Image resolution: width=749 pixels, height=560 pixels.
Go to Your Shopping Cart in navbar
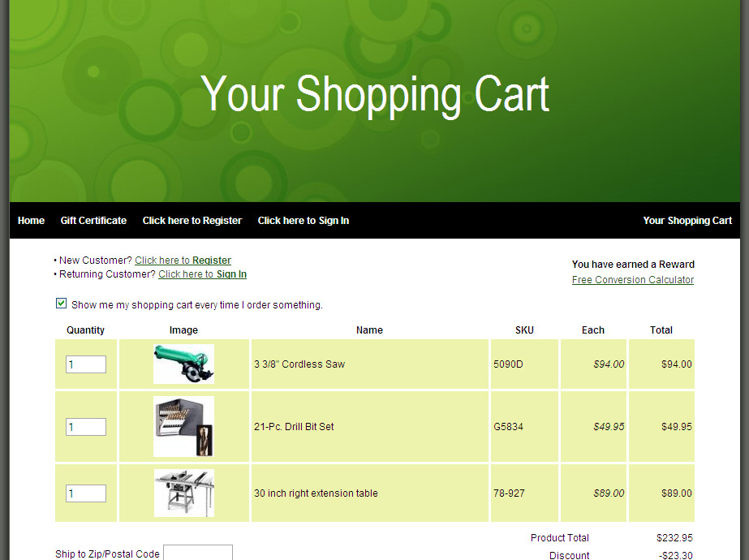[x=687, y=221]
